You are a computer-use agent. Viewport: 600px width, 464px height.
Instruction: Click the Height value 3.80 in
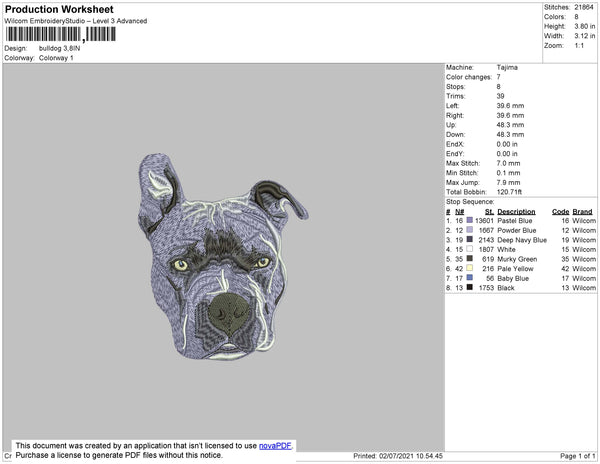pos(584,26)
